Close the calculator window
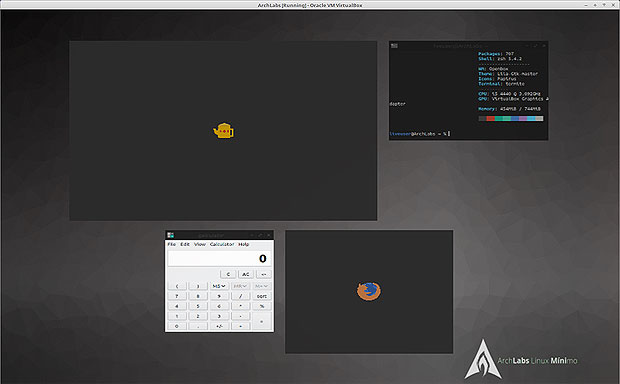Image resolution: width=620 pixels, height=384 pixels. [269, 235]
